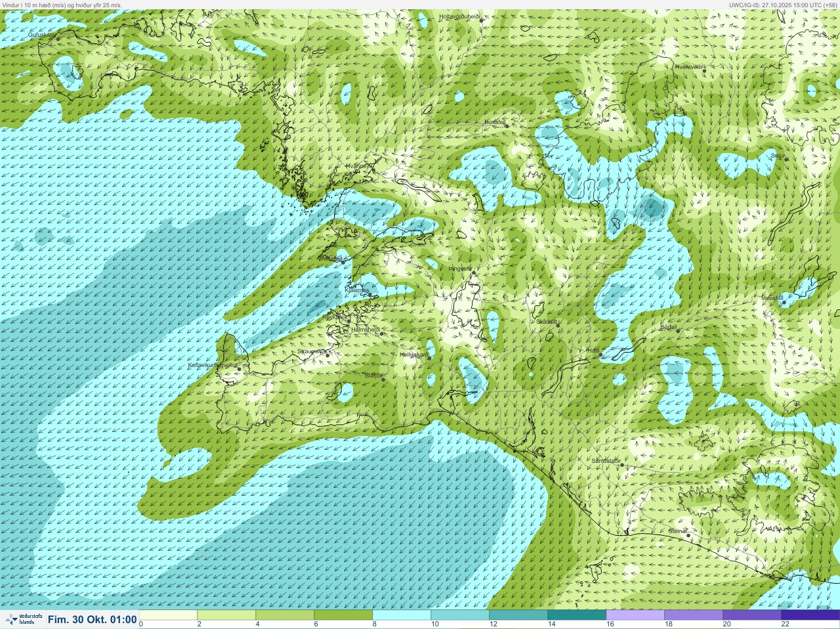Screen dimensions: 840x629
Task: Pick the 10–12 m/s turquoise swatch
Action: coord(460,615)
